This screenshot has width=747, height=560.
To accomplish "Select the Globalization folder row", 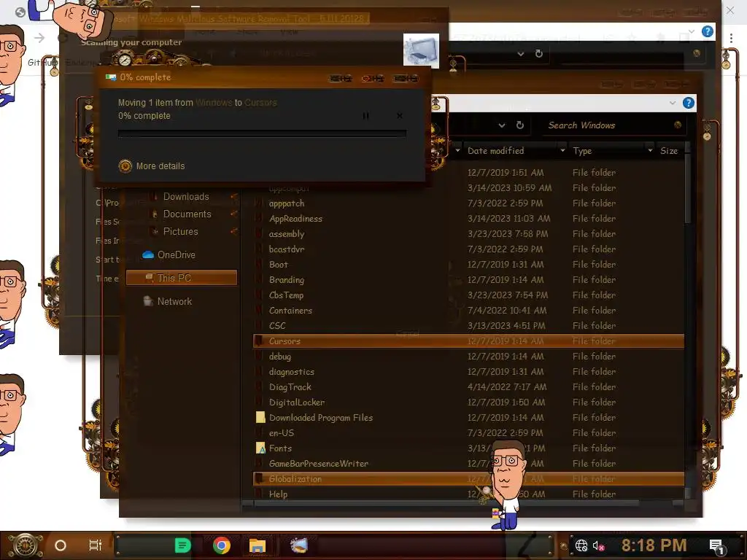I will tap(469, 479).
